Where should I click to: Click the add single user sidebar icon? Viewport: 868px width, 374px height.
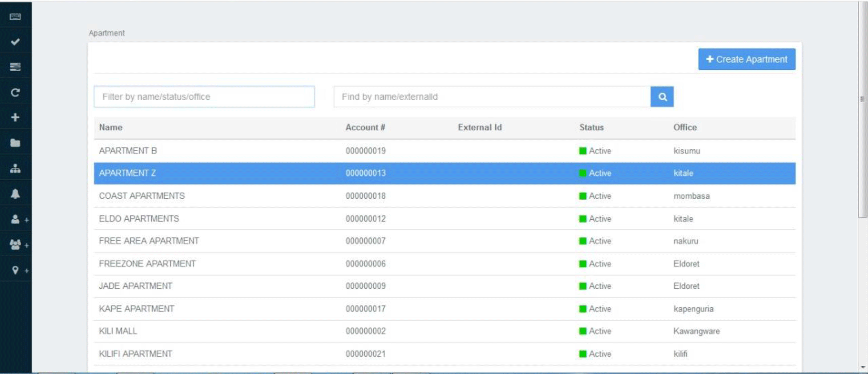19,219
